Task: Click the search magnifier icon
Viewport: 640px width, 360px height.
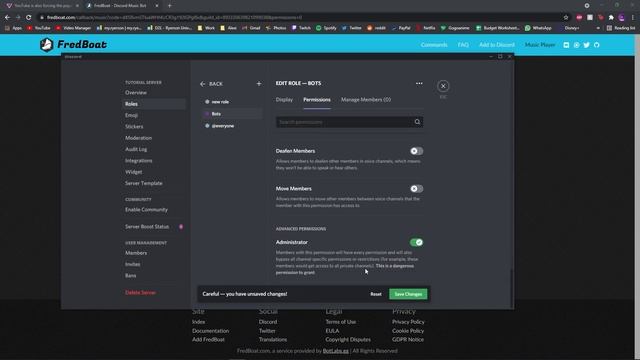Action: [x=417, y=122]
